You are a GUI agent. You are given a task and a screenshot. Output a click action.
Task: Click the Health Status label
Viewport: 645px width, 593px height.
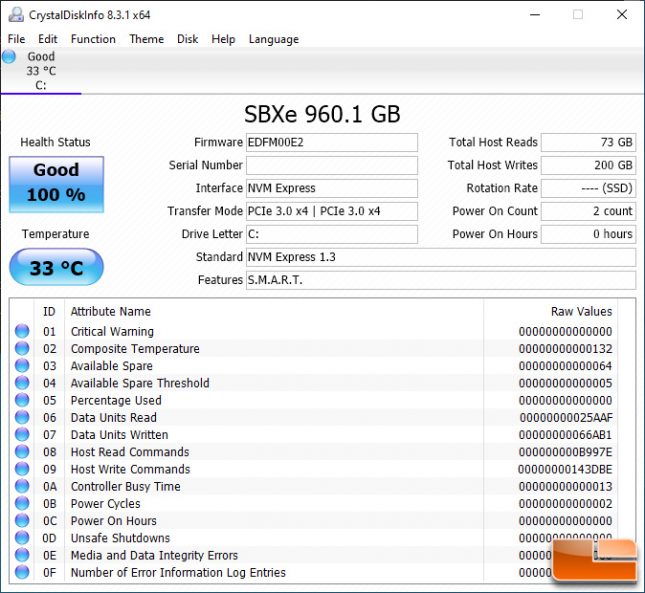(55, 142)
